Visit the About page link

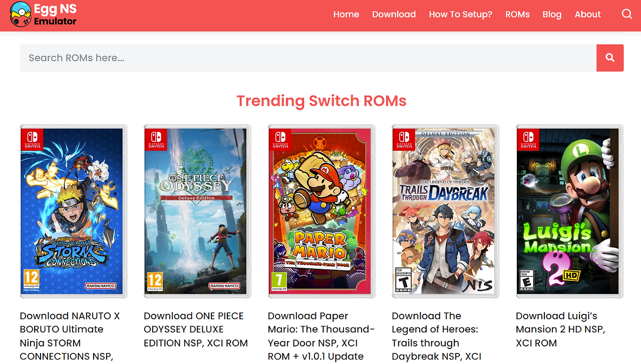(x=587, y=14)
